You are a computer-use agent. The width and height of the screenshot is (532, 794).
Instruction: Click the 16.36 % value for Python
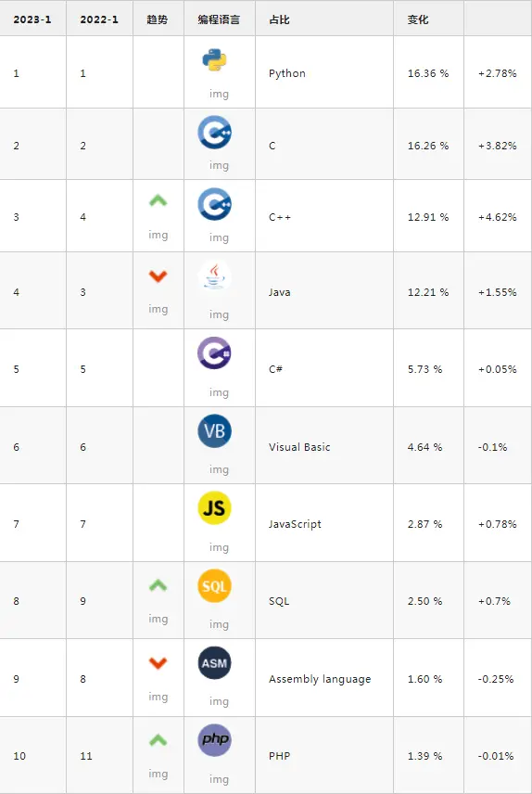[428, 73]
